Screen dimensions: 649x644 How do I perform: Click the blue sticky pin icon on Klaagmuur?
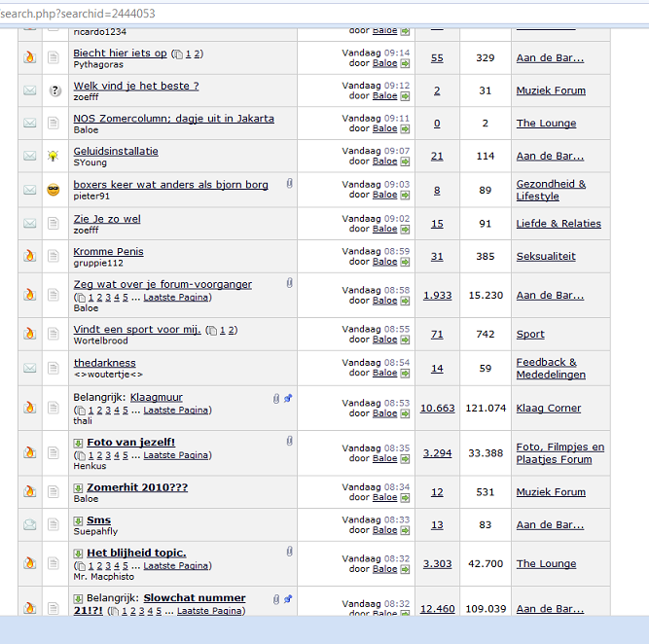(289, 398)
